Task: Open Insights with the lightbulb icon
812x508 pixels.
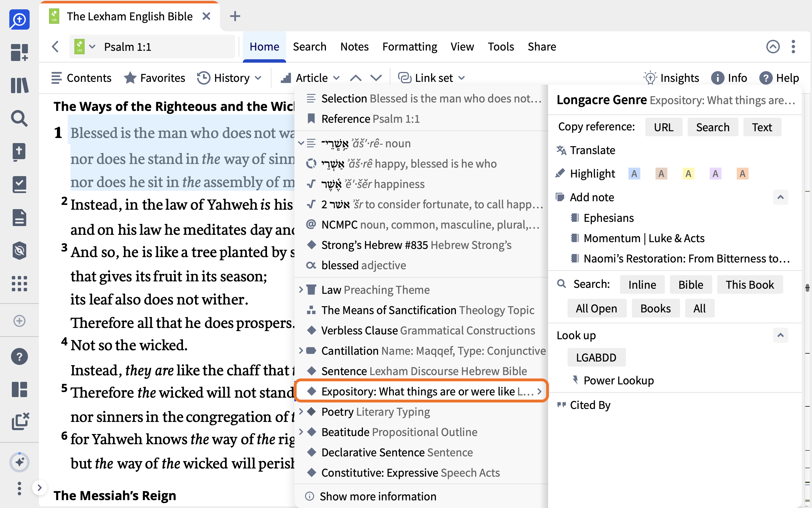Action: click(671, 78)
